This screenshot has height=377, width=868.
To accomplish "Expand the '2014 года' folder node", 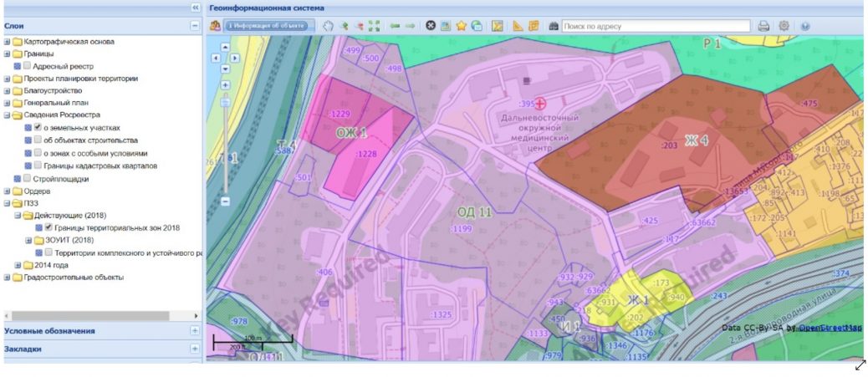I will [x=18, y=265].
